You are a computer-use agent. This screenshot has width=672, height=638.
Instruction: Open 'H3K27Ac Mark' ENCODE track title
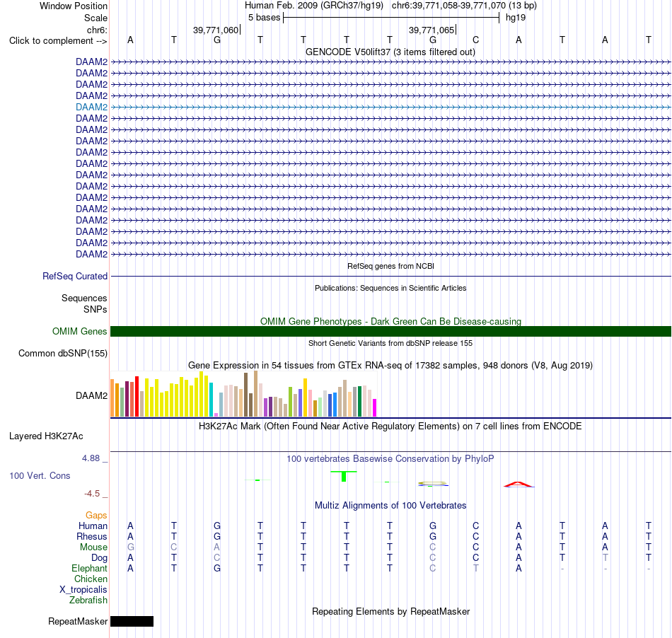pos(390,427)
